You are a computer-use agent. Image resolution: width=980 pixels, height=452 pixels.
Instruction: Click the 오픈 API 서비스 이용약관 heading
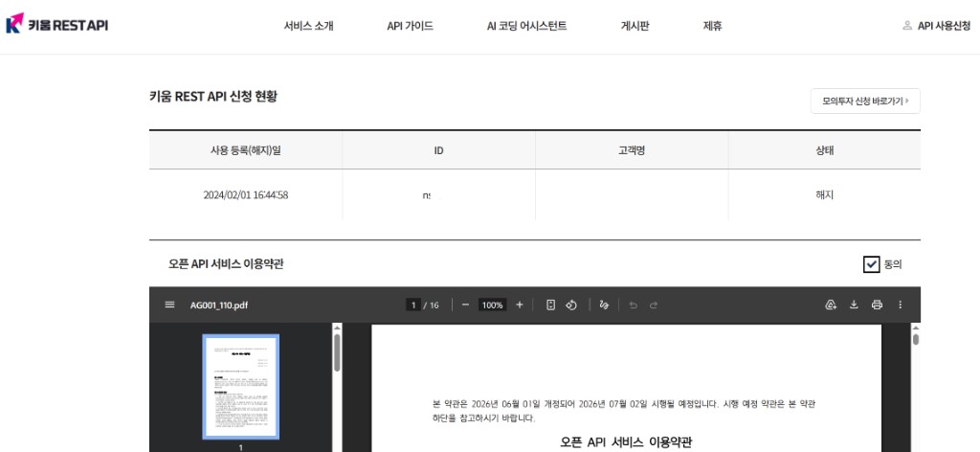pyautogui.click(x=226, y=263)
